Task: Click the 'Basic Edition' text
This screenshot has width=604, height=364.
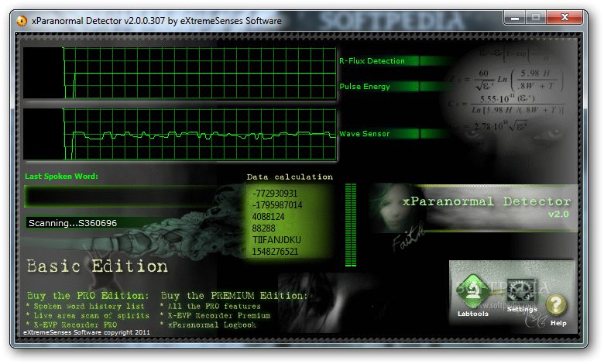Action: click(x=97, y=266)
